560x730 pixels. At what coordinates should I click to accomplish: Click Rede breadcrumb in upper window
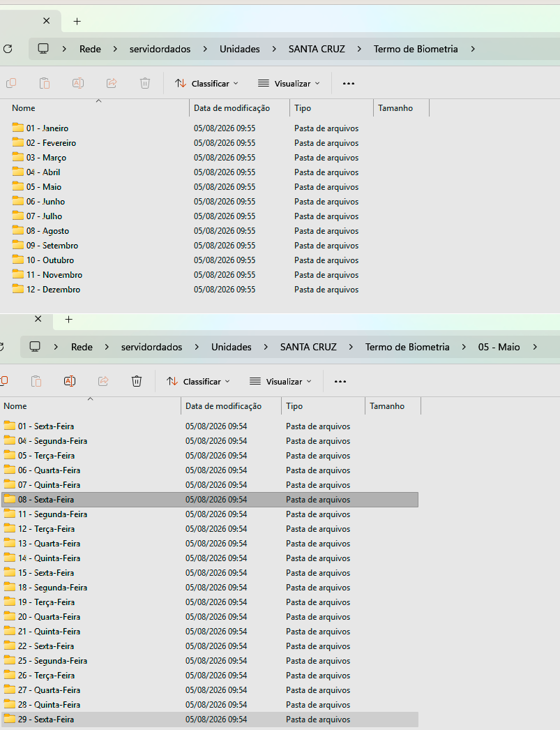pos(90,49)
